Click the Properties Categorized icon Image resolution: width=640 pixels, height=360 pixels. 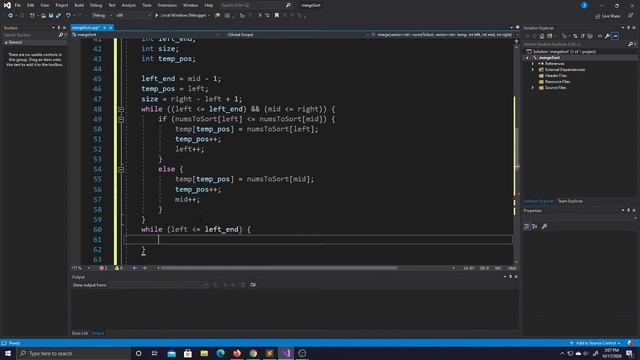pyautogui.click(x=527, y=227)
